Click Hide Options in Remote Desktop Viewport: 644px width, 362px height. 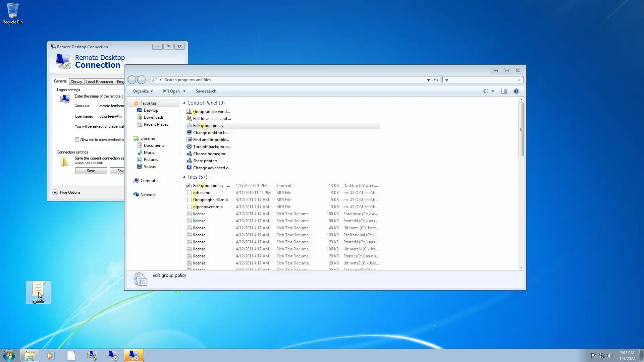(x=70, y=192)
